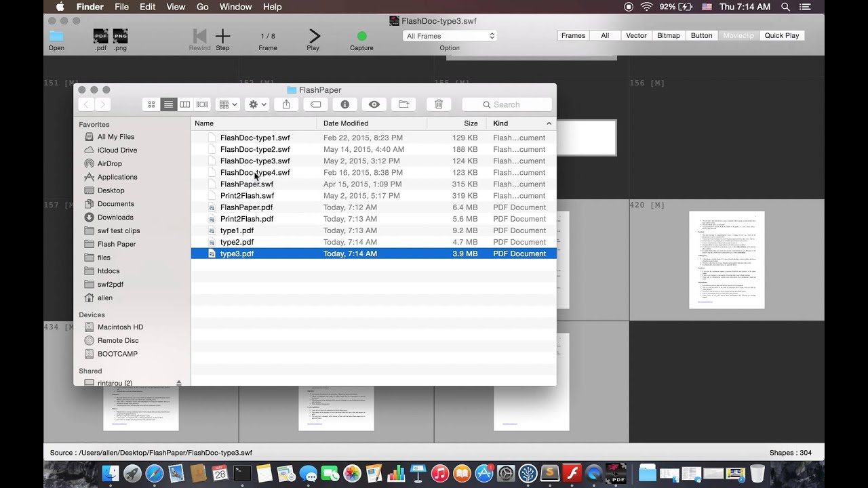Sort by the Name column header
This screenshot has width=868, height=488.
(x=254, y=123)
